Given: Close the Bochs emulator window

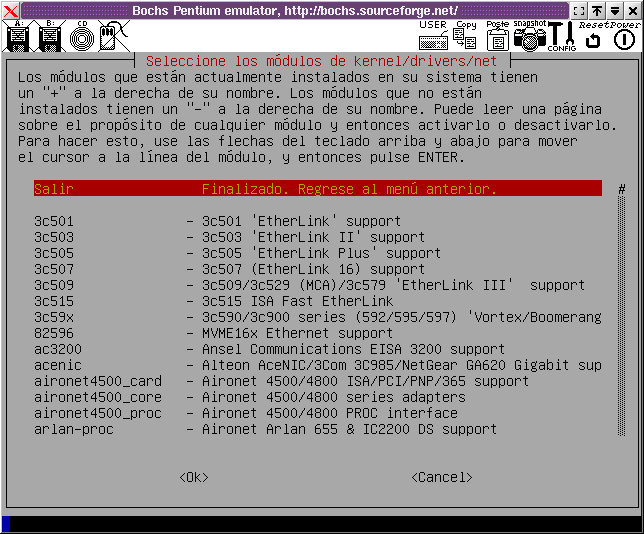Looking at the screenshot, I should (x=633, y=11).
